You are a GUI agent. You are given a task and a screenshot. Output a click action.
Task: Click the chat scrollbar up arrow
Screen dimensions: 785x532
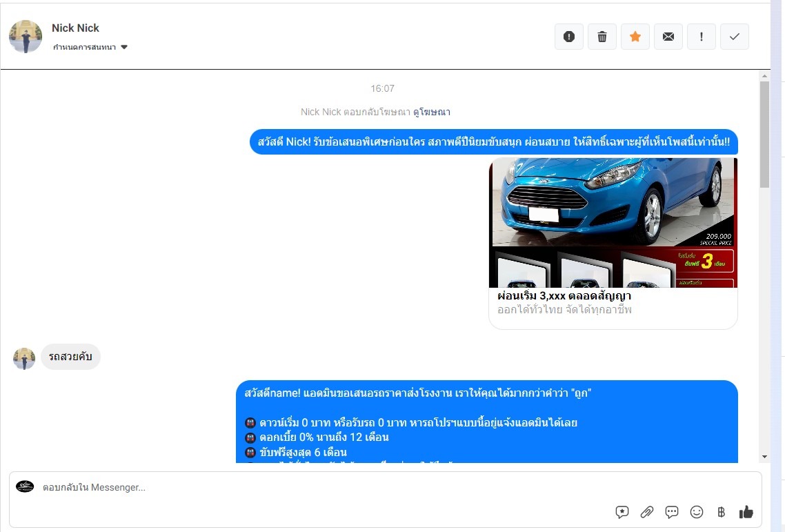point(764,76)
